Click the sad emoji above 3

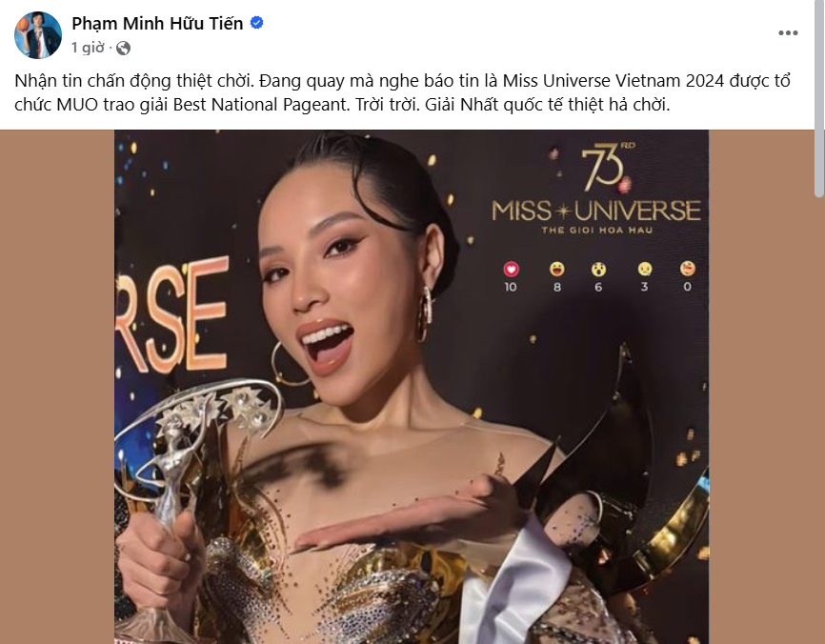click(645, 270)
